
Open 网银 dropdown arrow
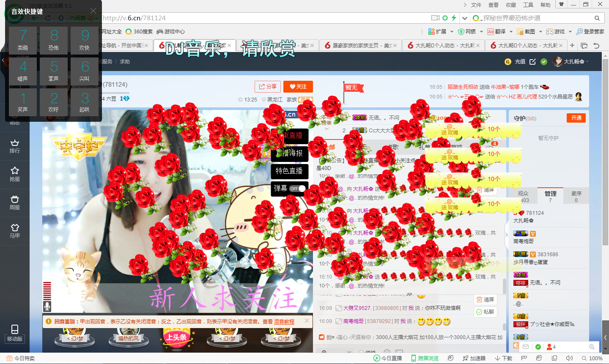481,32
